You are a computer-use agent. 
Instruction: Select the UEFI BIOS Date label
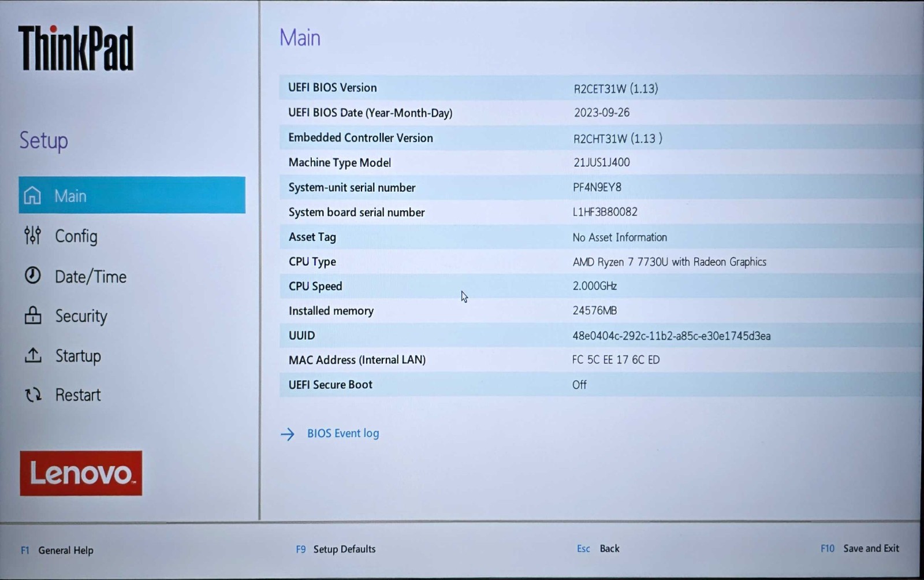tap(370, 113)
